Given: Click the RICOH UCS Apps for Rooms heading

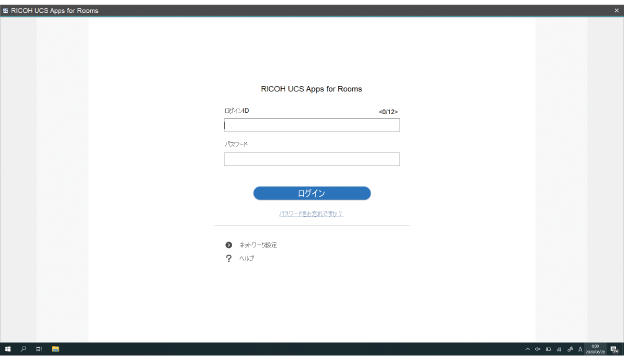Looking at the screenshot, I should (311, 89).
